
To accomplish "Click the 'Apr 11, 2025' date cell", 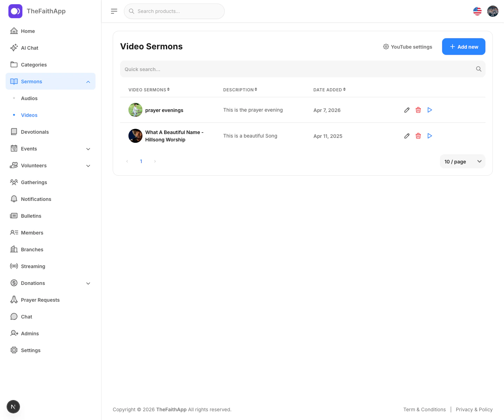I will (328, 136).
